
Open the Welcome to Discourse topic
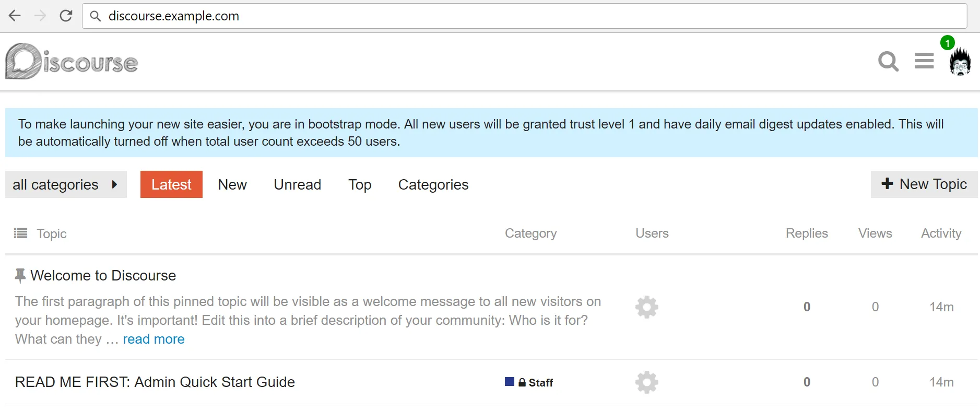[x=103, y=275]
